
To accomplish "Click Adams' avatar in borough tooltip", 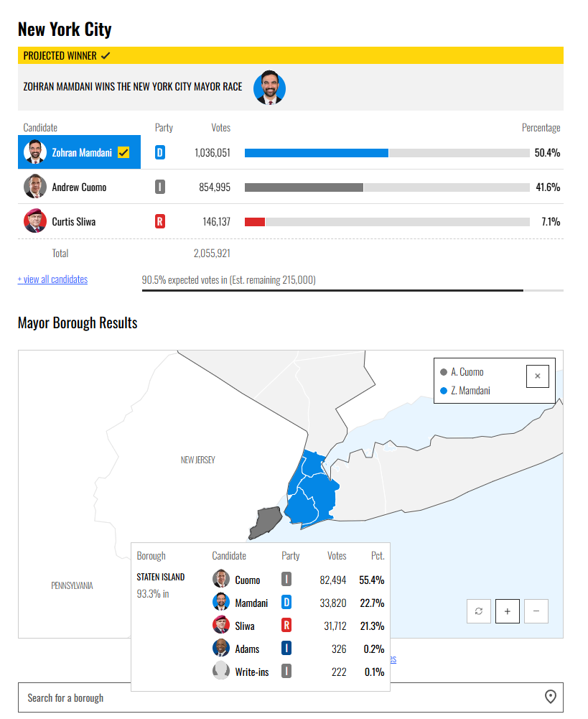I will pos(221,649).
